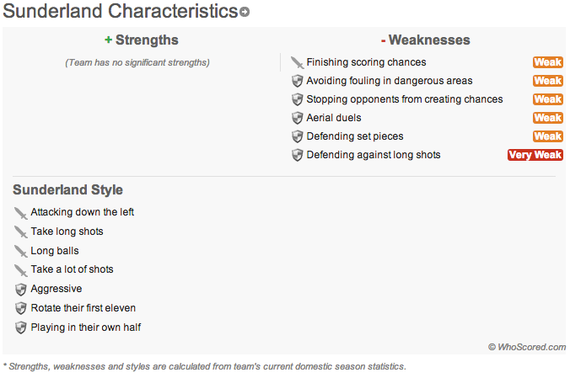Click the shield icon next to Aerial duels
The width and height of the screenshot is (570, 378).
[x=297, y=118]
